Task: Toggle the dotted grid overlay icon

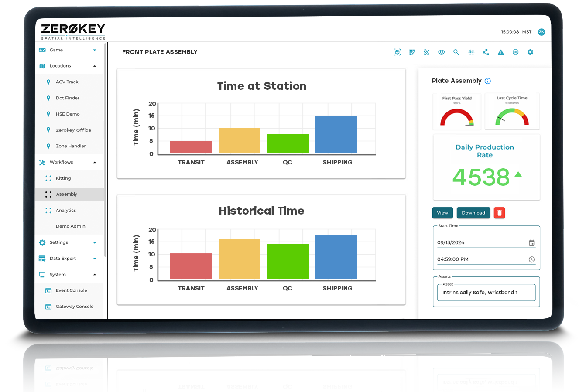Action: (471, 52)
